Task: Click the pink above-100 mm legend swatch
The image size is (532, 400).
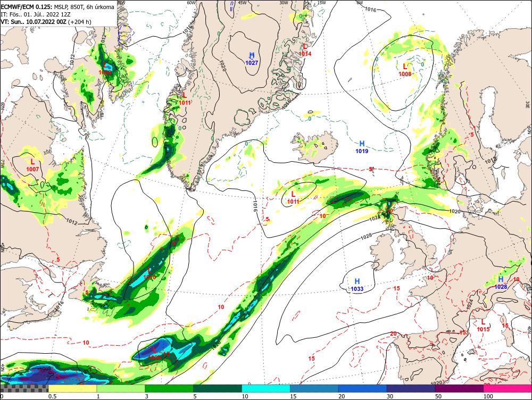Action: [508, 388]
